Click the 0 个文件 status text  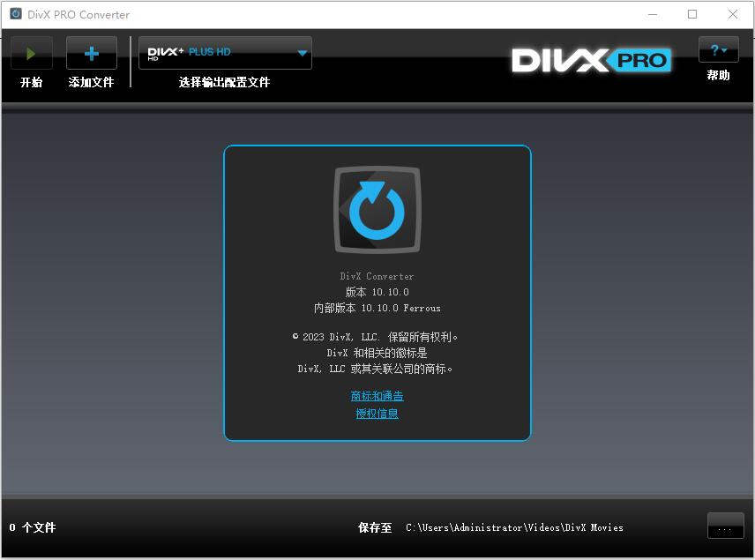point(33,527)
